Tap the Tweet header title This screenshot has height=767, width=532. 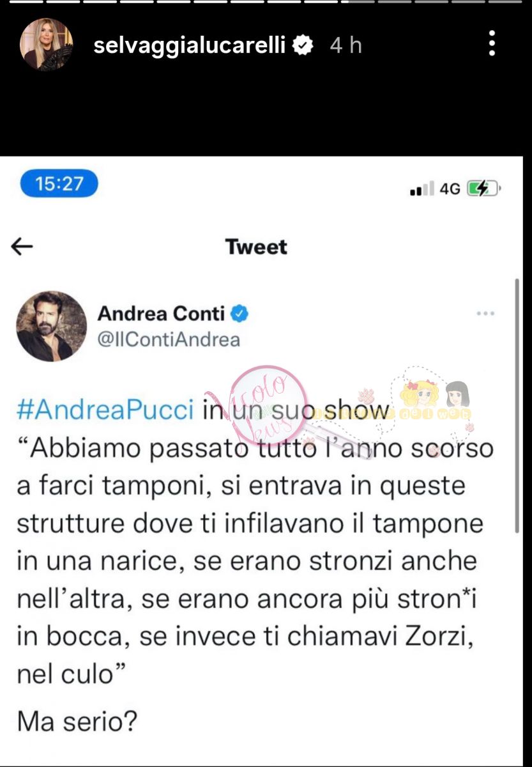click(x=257, y=247)
